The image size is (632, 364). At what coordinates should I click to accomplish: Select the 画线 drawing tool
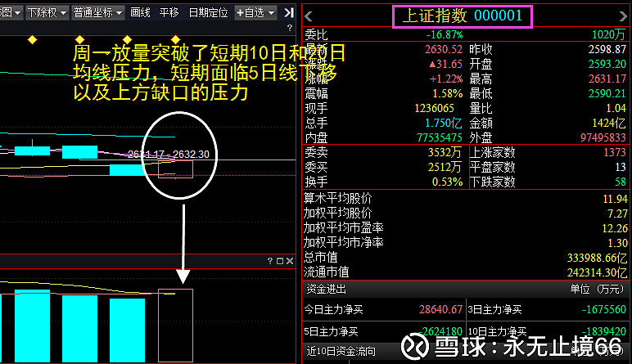pos(140,13)
